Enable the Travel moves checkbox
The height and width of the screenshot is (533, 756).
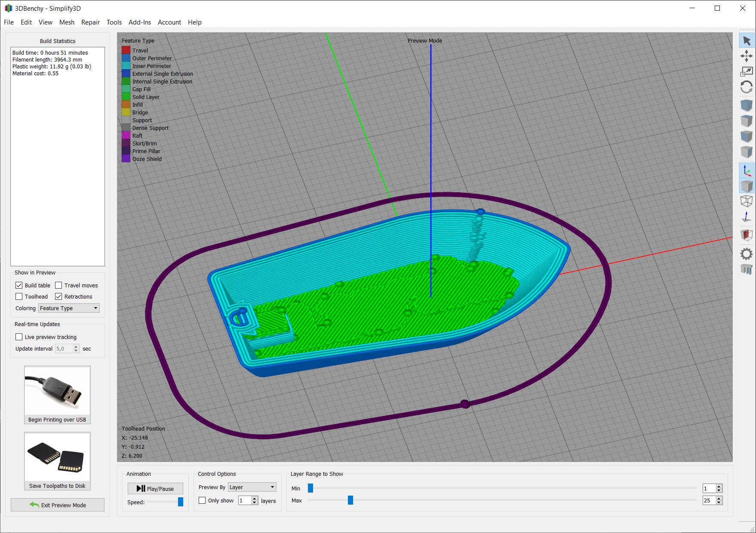(58, 285)
